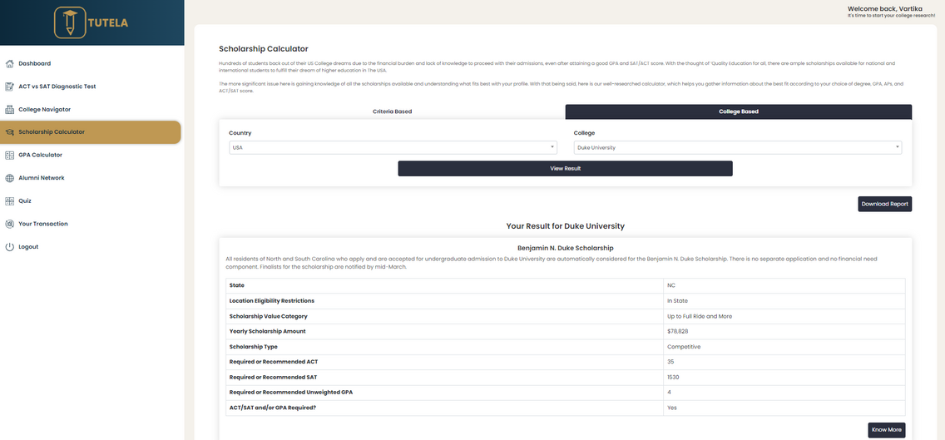This screenshot has width=945, height=440.
Task: Click the 'State' row label
Action: tap(237, 285)
